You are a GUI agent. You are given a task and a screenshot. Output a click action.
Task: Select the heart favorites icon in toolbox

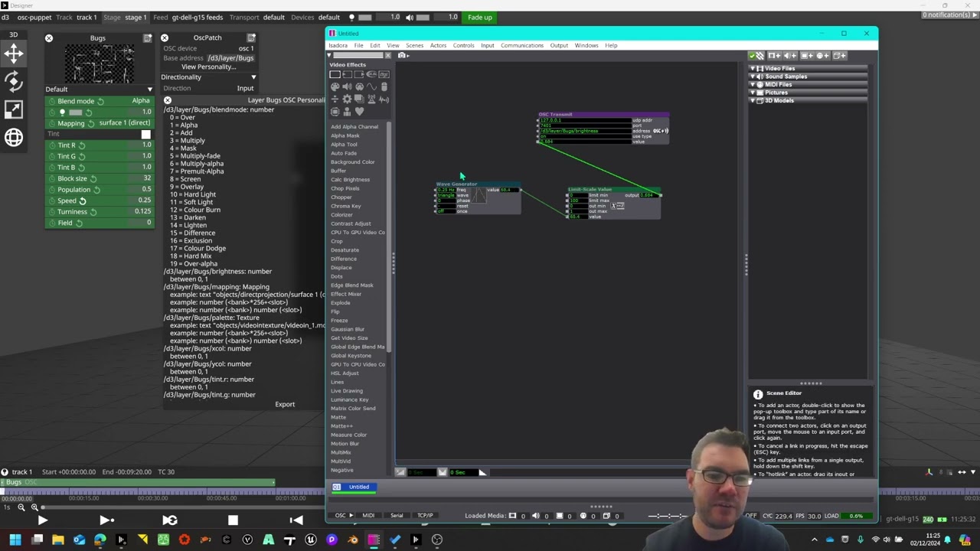point(359,112)
